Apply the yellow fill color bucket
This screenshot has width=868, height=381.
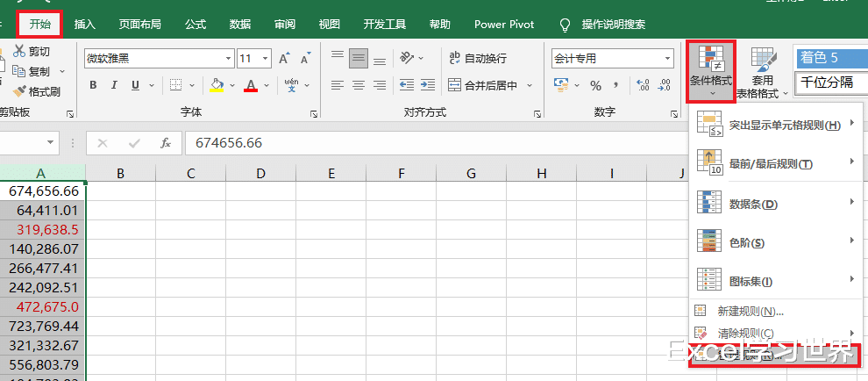(x=217, y=85)
